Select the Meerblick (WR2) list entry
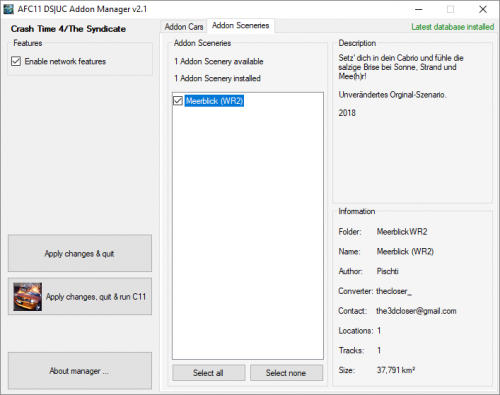 point(214,101)
